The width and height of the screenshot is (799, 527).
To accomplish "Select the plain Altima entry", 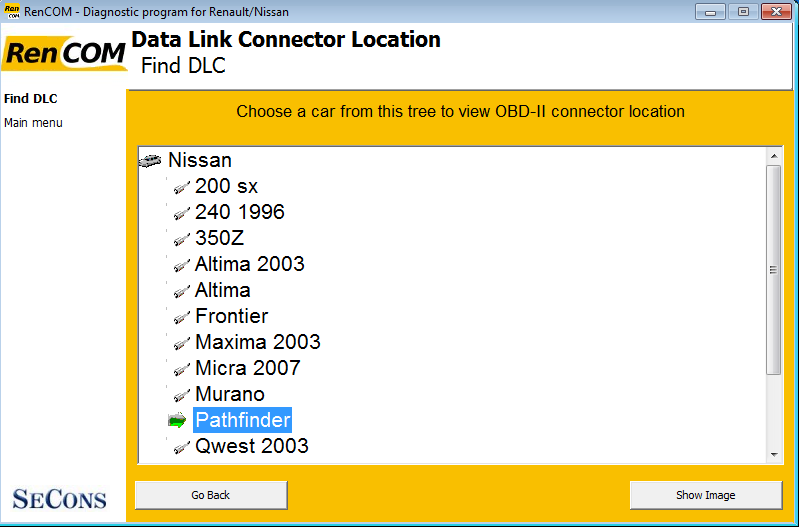I will (x=223, y=291).
